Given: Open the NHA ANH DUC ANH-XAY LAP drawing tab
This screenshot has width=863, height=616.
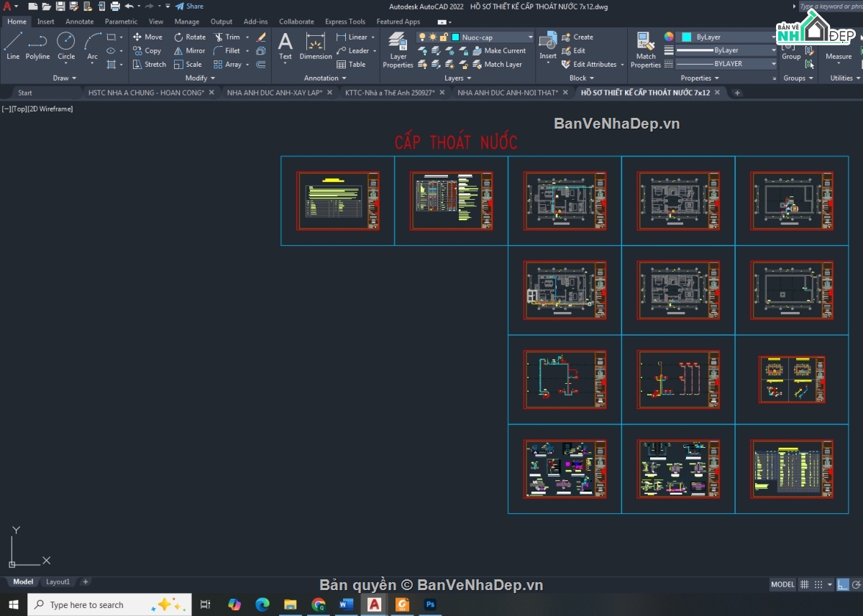Looking at the screenshot, I should [276, 92].
